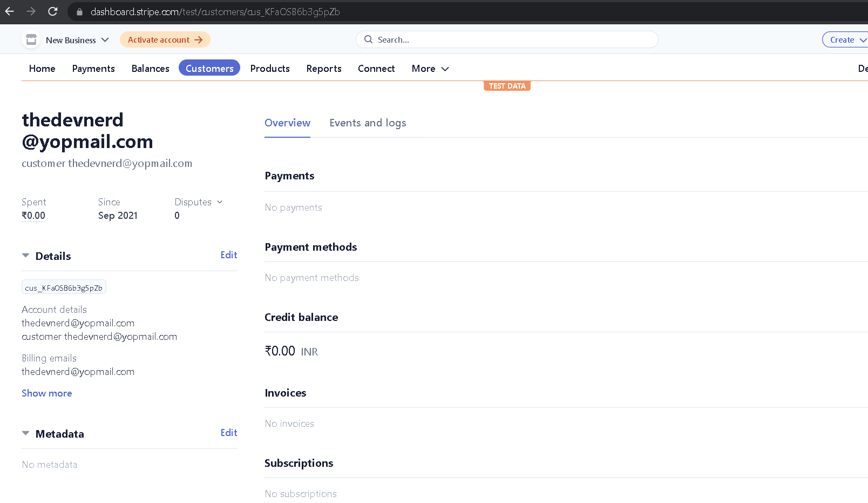
Task: Click the No subscriptions text
Action: tap(301, 494)
